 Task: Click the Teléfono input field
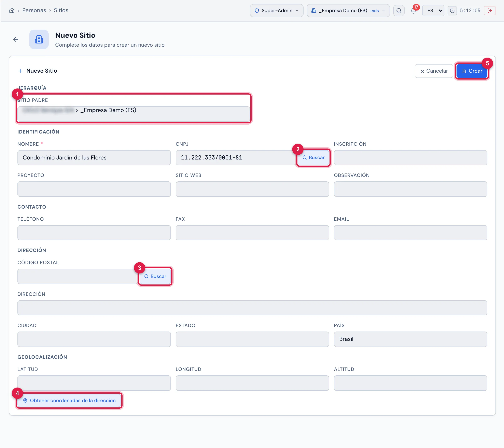coord(94,233)
